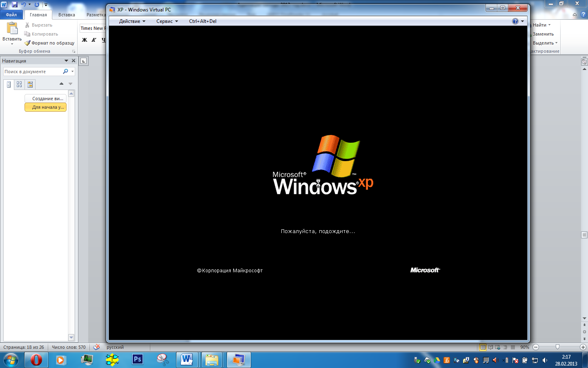The image size is (588, 368).
Task: Toggle bold Ж formatting
Action: click(x=85, y=40)
